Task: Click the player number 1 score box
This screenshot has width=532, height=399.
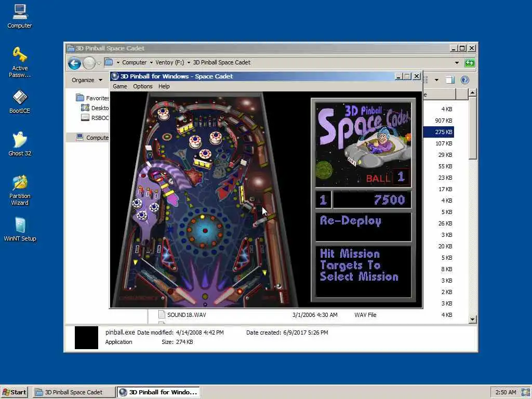Action: pos(323,199)
